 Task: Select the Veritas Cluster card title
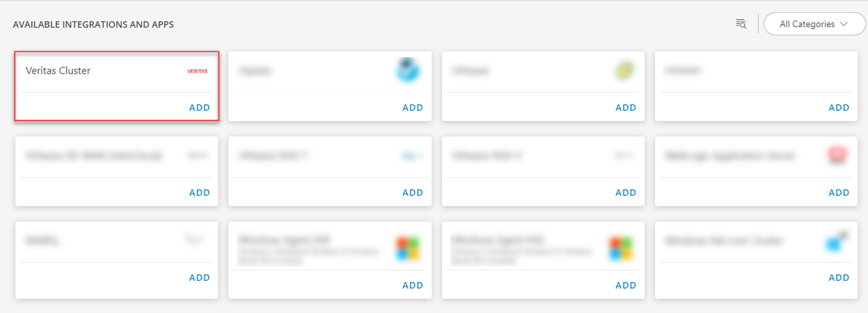coord(58,71)
